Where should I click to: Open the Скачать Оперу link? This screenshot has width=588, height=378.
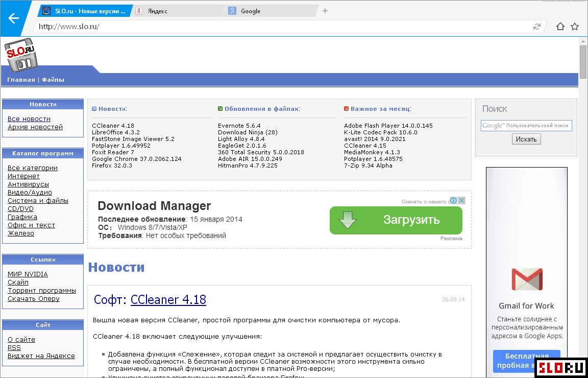coord(33,299)
